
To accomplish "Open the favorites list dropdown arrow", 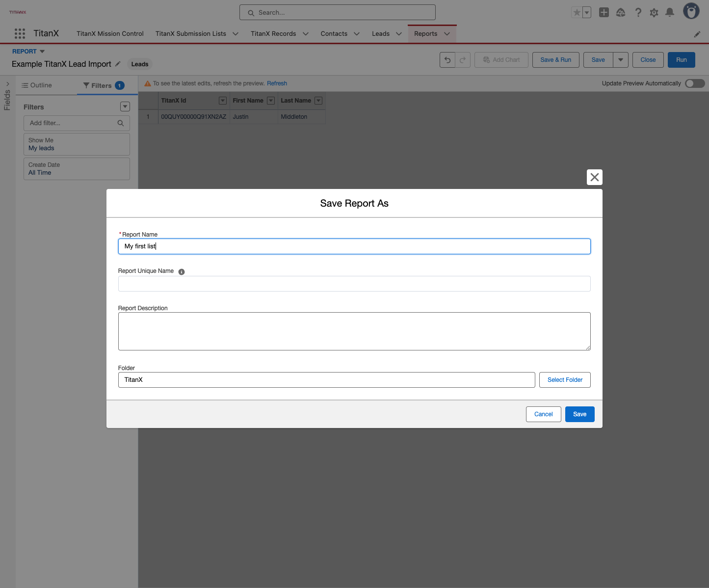I will tap(587, 12).
